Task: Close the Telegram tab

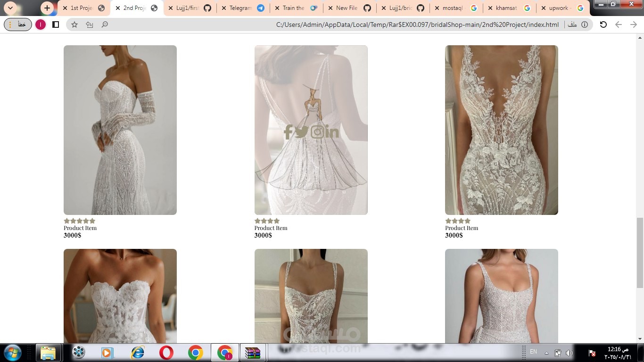Action: [224, 8]
